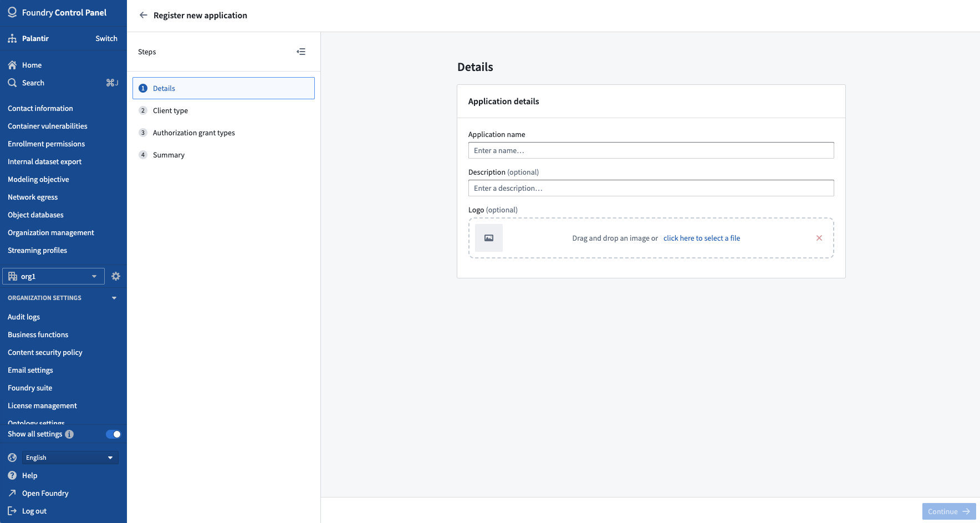
Task: Toggle the Show all settings switch
Action: [113, 434]
